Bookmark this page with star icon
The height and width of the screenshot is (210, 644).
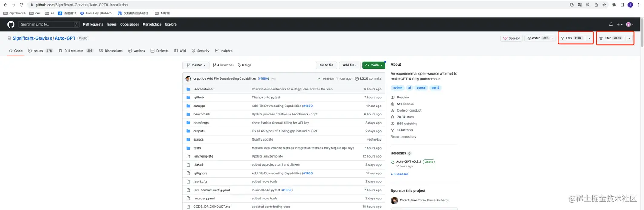tap(604, 5)
